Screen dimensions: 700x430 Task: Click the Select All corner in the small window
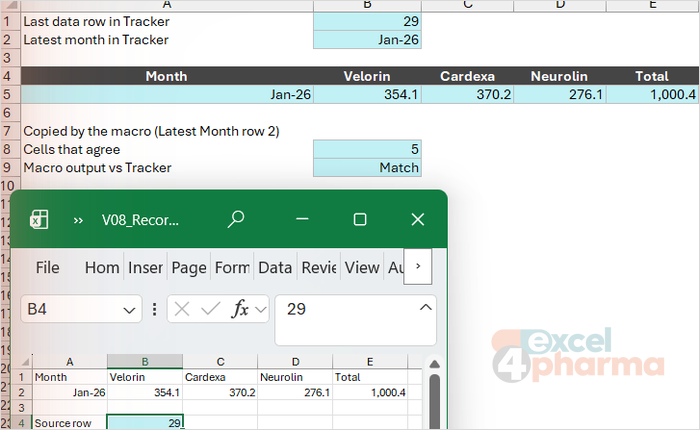25,361
